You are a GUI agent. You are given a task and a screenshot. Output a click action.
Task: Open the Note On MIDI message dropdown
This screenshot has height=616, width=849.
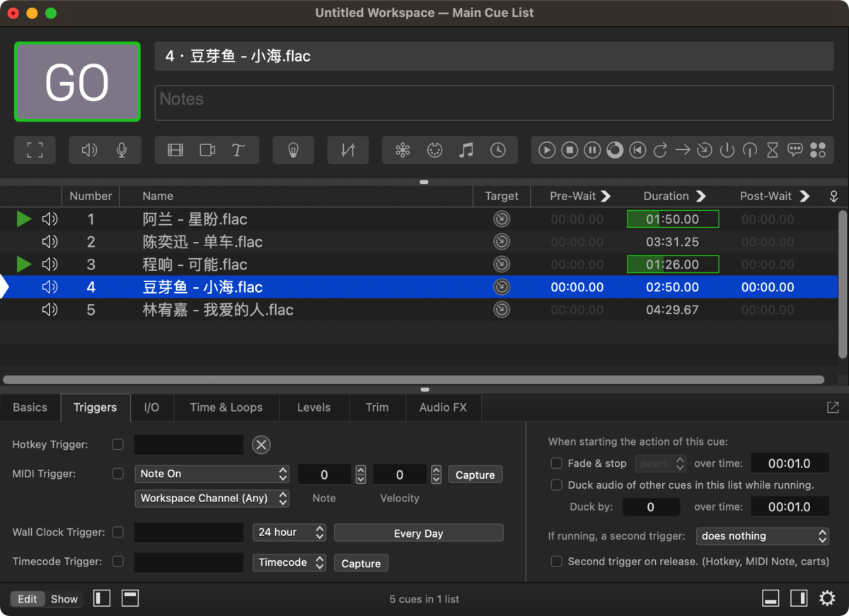212,474
